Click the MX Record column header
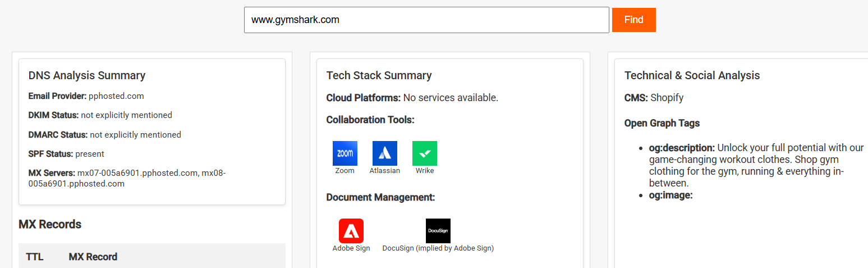 click(93, 257)
